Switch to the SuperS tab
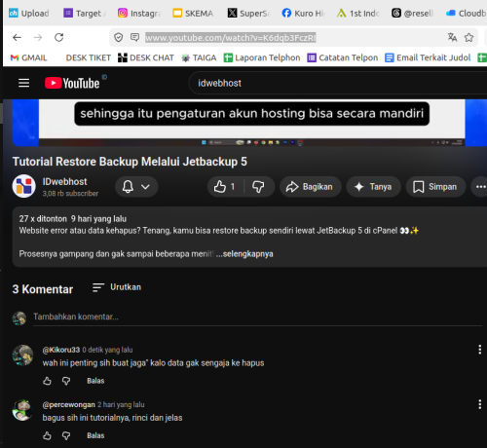Image resolution: width=487 pixels, height=448 pixels. pos(248,14)
